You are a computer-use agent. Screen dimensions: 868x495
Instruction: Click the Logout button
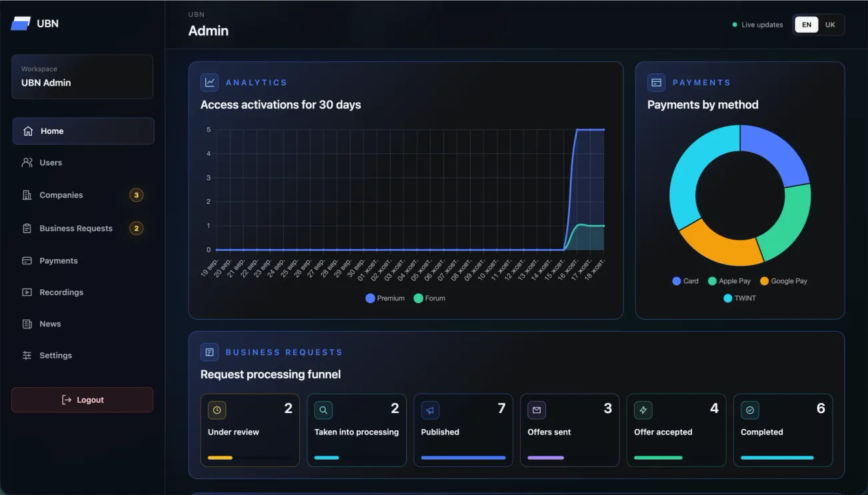(83, 400)
